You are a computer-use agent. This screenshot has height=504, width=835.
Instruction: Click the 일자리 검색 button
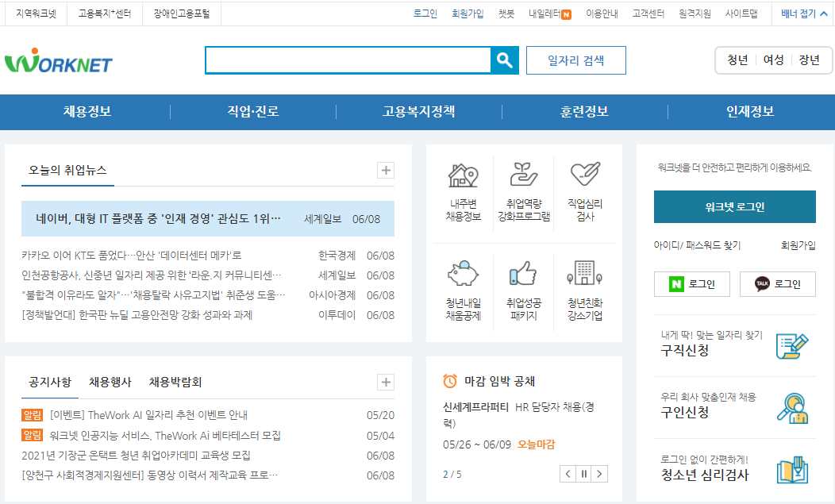[575, 60]
